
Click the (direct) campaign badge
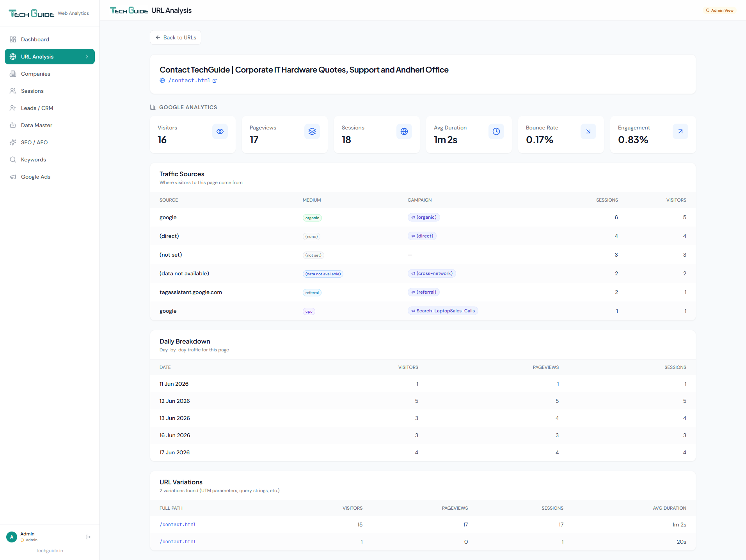point(422,236)
